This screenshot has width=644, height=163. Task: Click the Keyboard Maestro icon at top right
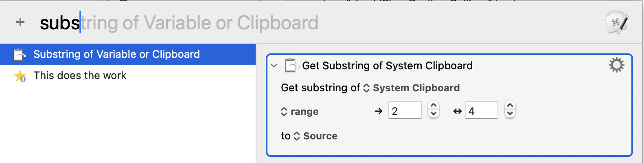(x=617, y=22)
